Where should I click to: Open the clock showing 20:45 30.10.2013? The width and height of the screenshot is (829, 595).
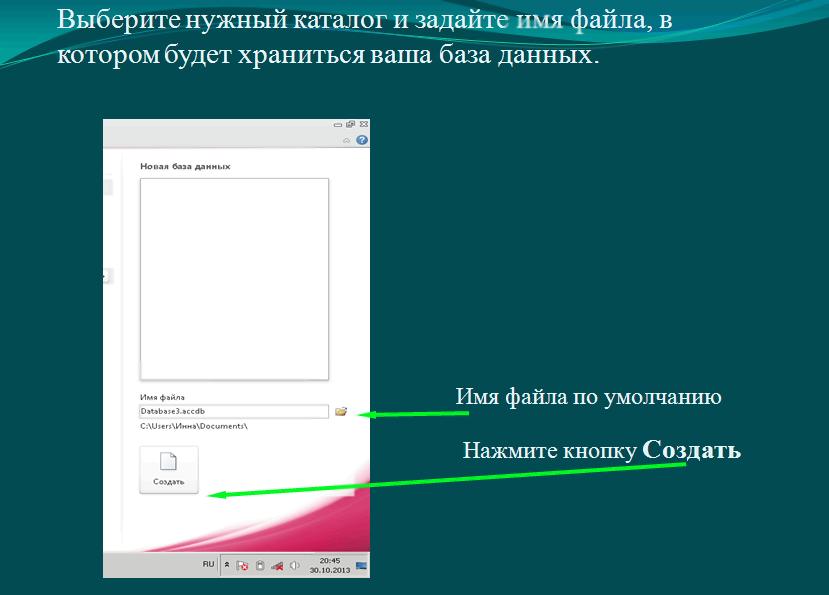pyautogui.click(x=330, y=565)
